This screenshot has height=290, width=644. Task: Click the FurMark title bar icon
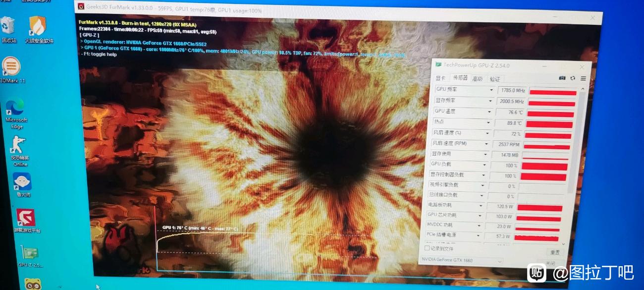coord(81,7)
